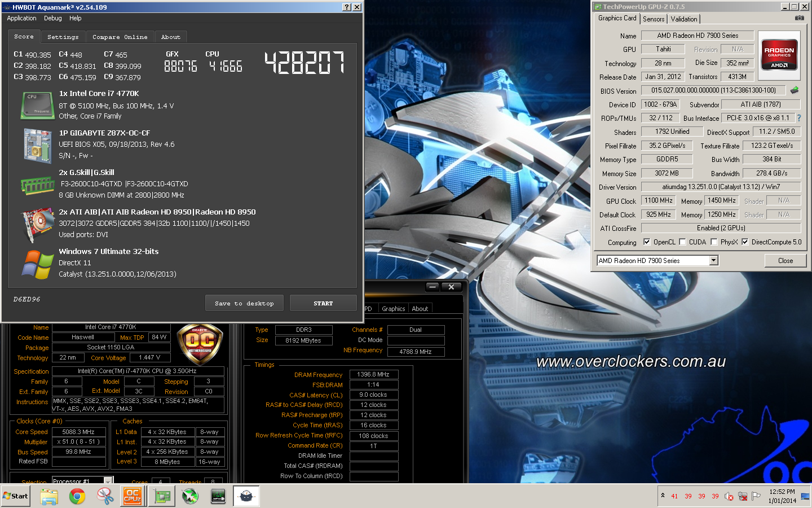Screen dimensions: 812x508
Task: Click the CPU score 41666
Action: tap(226, 67)
